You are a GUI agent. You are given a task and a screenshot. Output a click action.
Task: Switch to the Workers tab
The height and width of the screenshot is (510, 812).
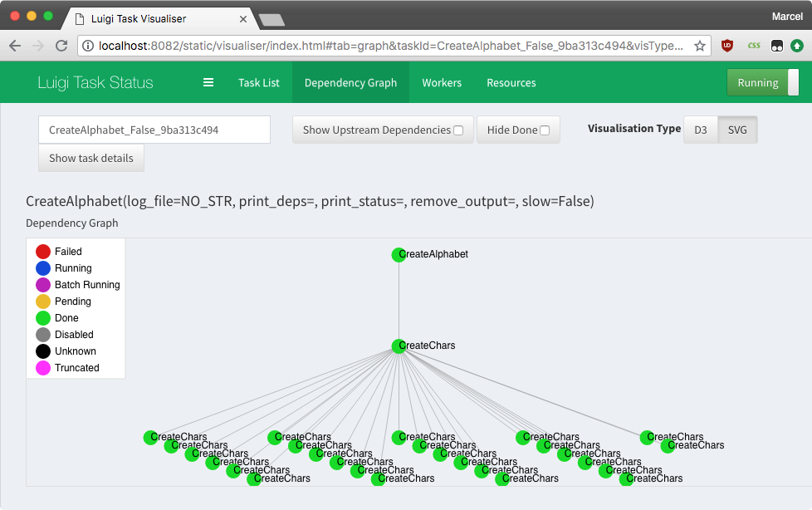coord(442,82)
